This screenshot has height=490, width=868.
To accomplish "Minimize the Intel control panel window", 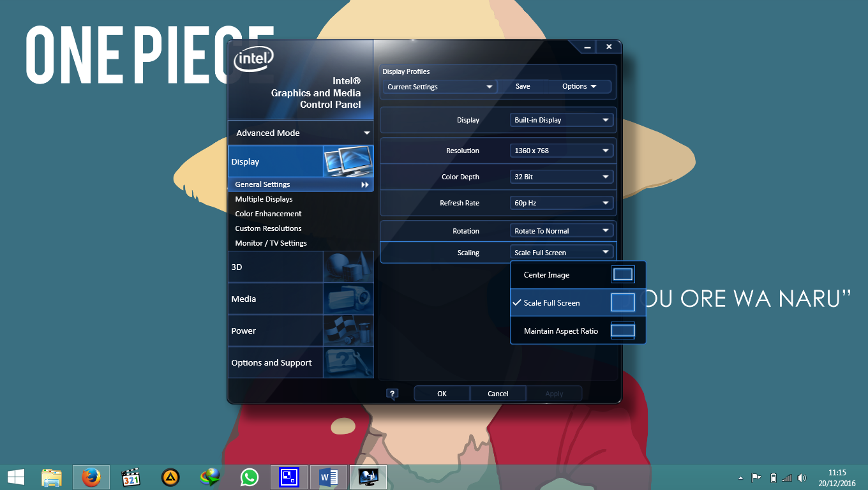I will [587, 47].
